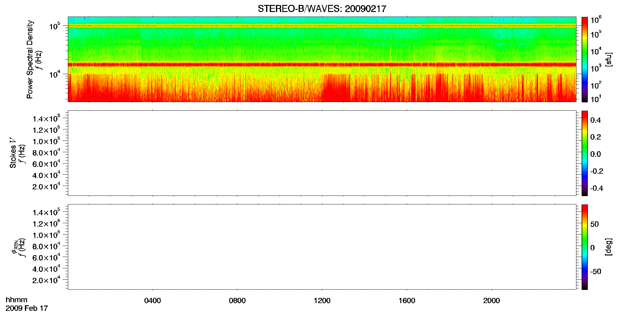The height and width of the screenshot is (332, 644).
Task: Click the [sfu] units label
Action: [609, 60]
